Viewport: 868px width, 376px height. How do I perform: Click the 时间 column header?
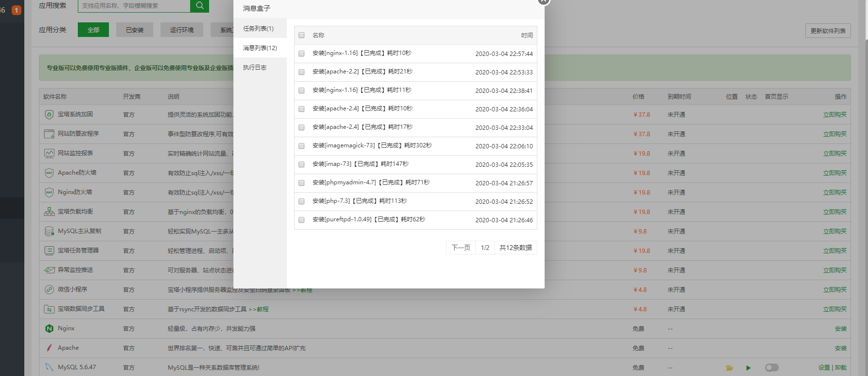[x=527, y=36]
